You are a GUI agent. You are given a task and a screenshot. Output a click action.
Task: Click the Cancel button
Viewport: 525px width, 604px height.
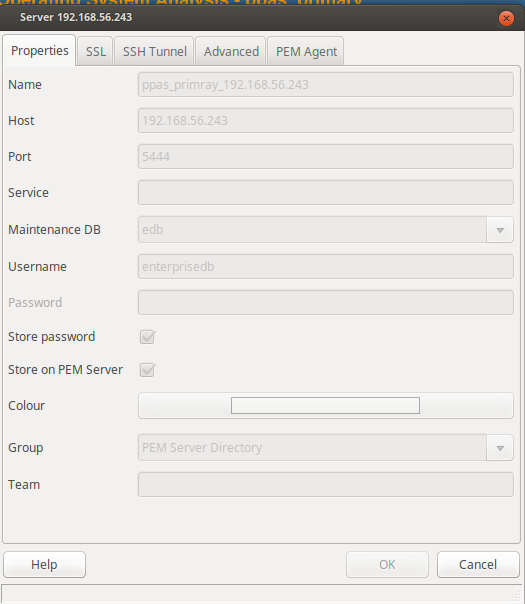point(478,564)
